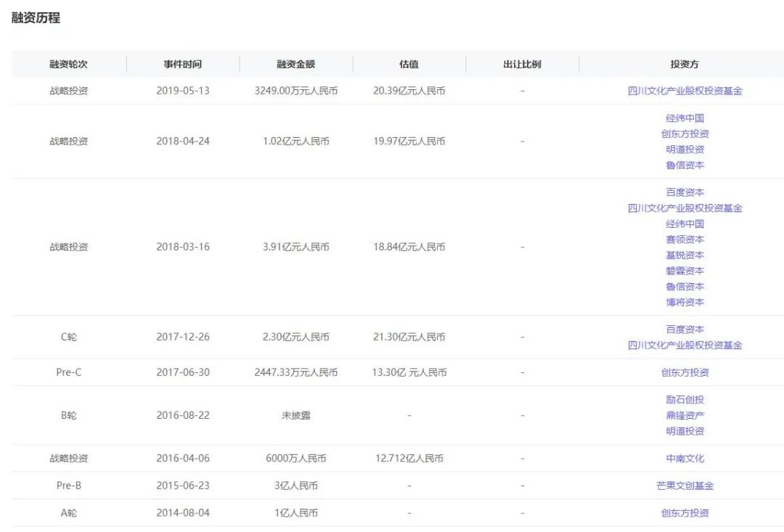Image resolution: width=784 pixels, height=532 pixels.
Task: Select valuation 20.39亿元人民币
Action: point(409,91)
